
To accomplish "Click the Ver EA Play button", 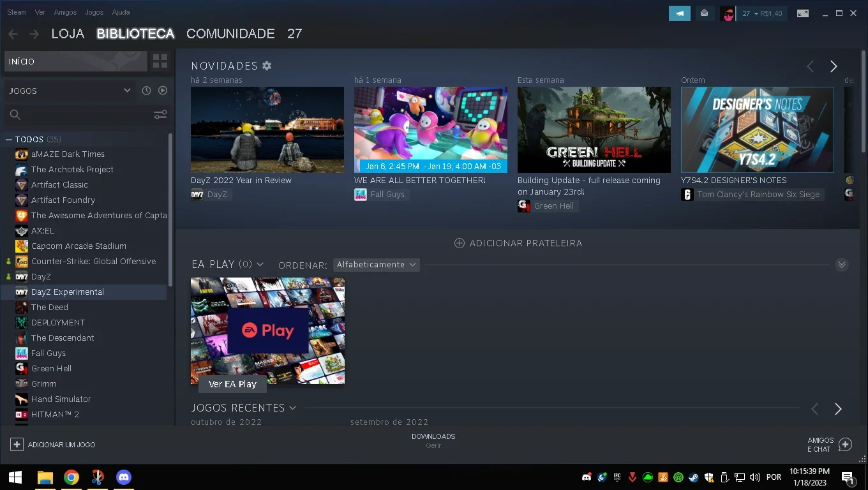I will 232,384.
